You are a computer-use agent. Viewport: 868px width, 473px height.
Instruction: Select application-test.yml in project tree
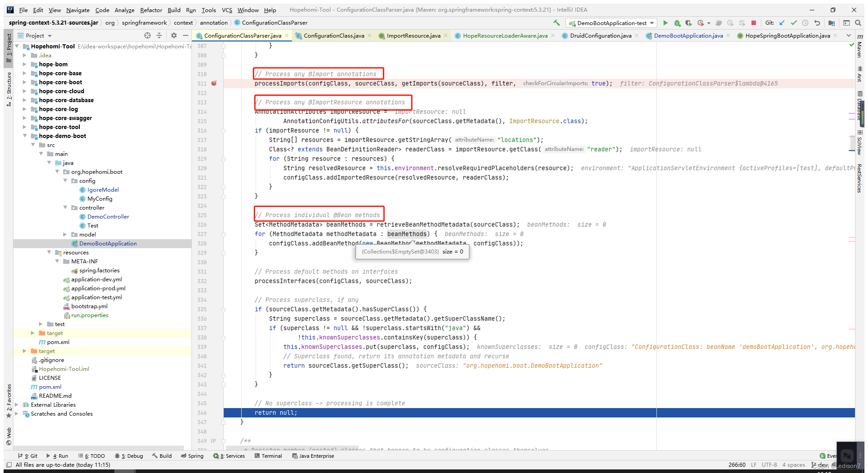96,297
